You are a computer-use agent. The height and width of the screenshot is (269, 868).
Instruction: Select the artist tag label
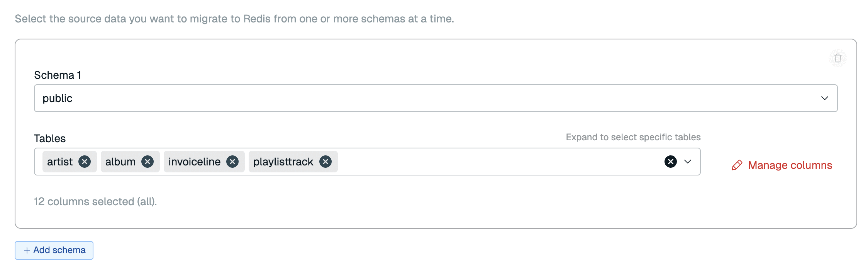click(x=60, y=162)
